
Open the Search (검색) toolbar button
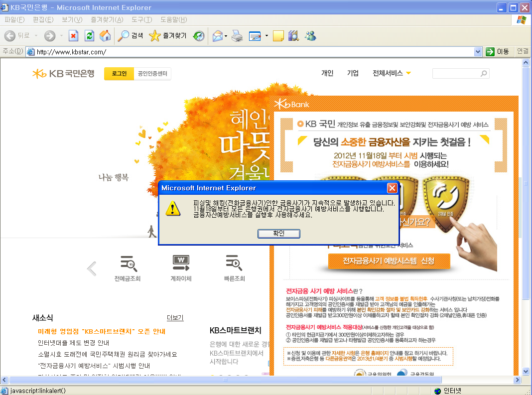131,36
